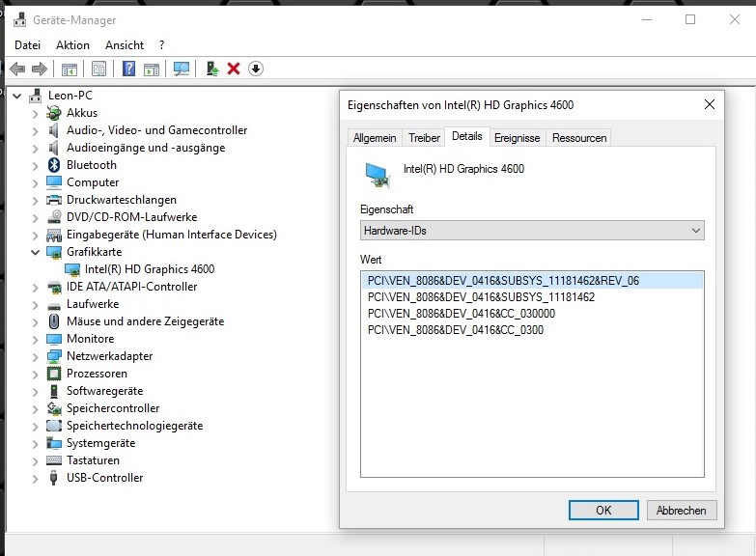Expand the Eingabegeräte (Human Interface Devices) node
The height and width of the screenshot is (556, 756).
pos(35,235)
